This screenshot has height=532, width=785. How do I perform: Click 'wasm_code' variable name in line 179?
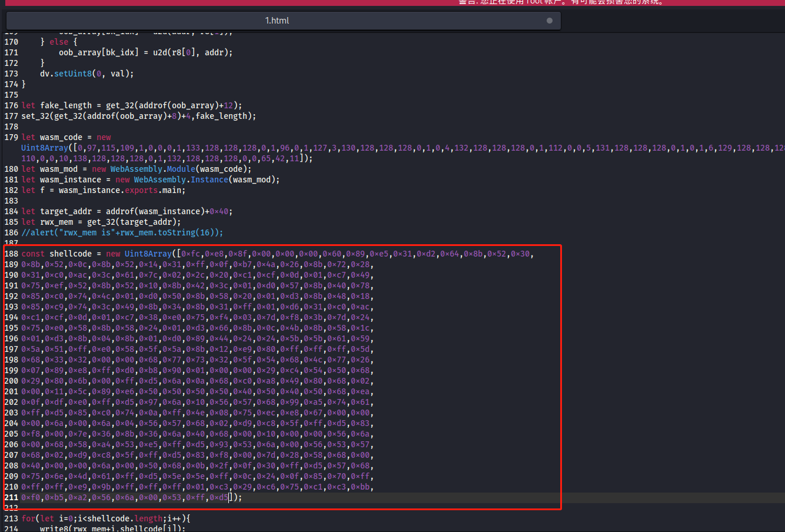(61, 137)
